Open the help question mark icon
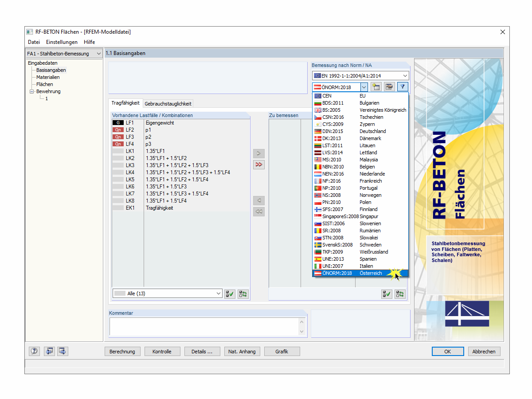This screenshot has width=532, height=399. (34, 351)
